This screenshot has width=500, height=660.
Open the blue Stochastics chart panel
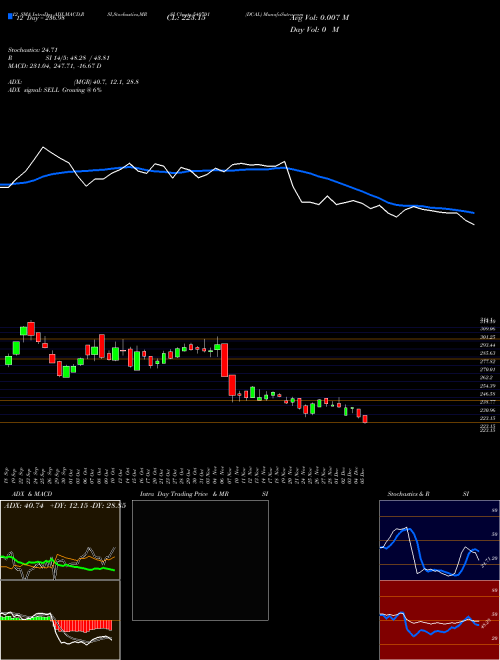coord(439,540)
